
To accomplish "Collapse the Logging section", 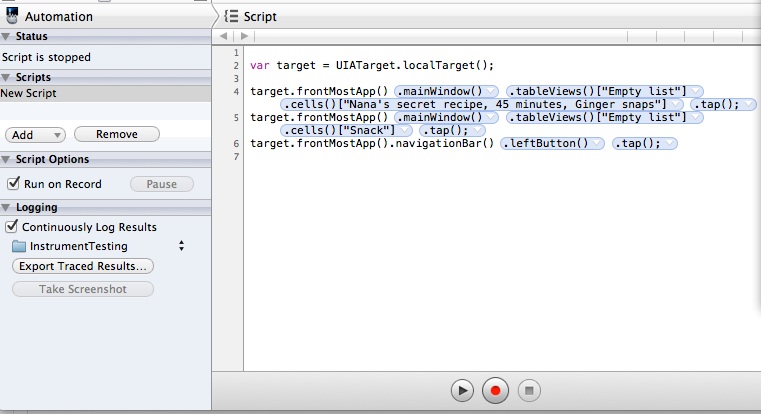I will pyautogui.click(x=6, y=207).
